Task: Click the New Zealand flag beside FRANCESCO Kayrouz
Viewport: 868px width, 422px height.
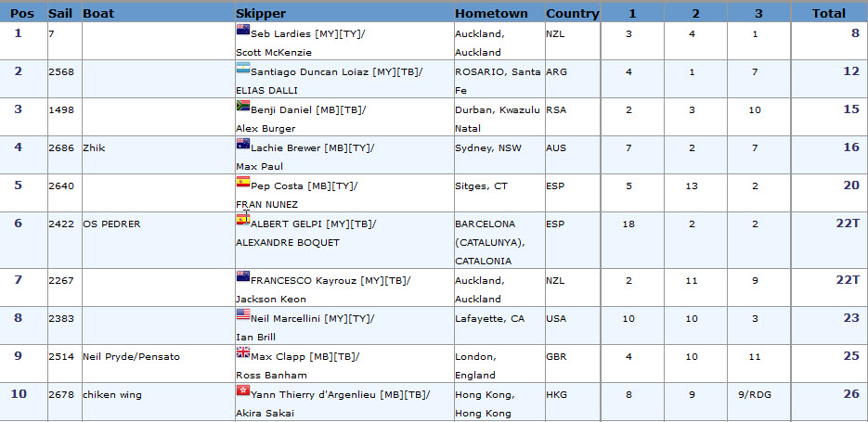Action: pyautogui.click(x=243, y=276)
